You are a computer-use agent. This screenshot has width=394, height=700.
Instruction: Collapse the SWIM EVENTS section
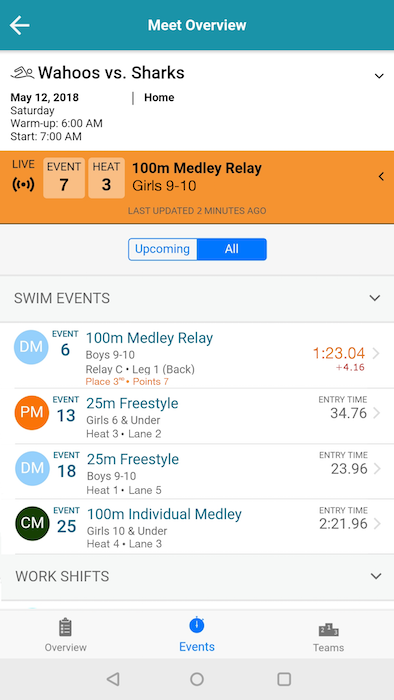click(375, 298)
